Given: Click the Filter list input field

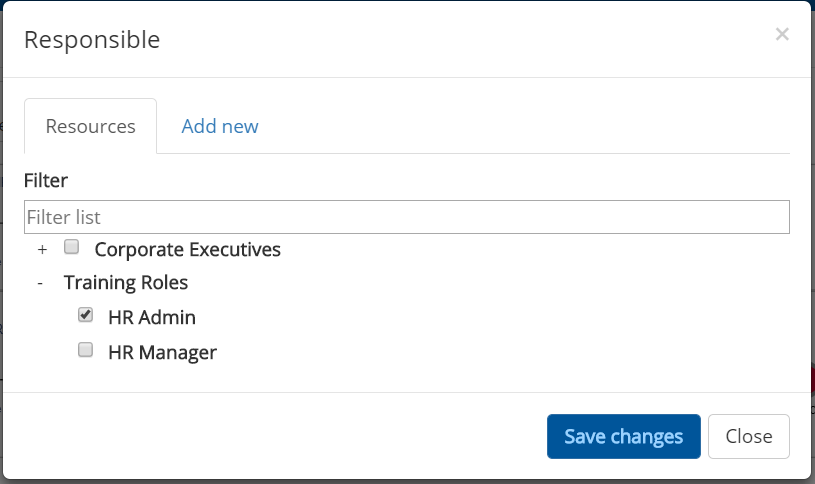Looking at the screenshot, I should (x=406, y=217).
